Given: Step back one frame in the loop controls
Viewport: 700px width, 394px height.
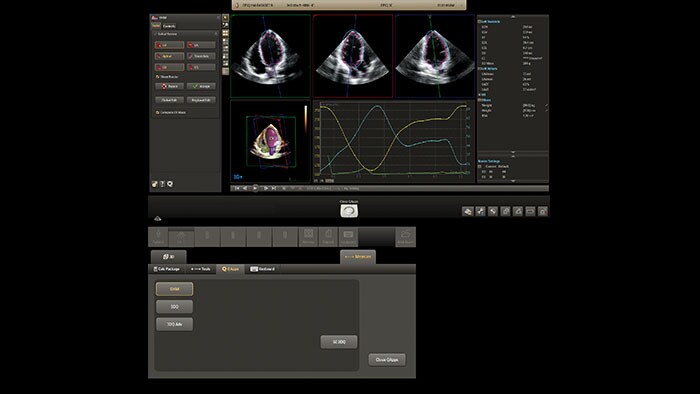Looking at the screenshot, I should coord(245,188).
